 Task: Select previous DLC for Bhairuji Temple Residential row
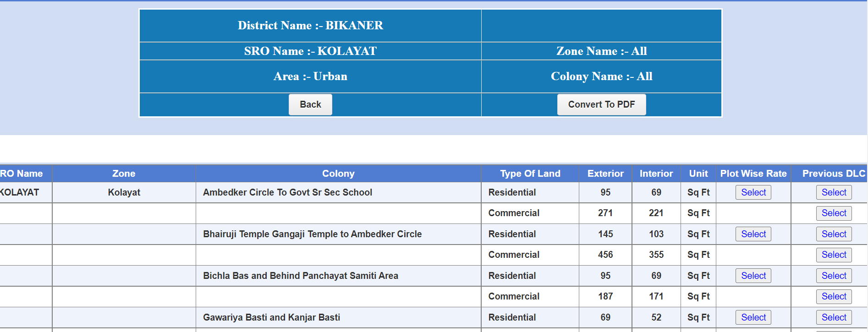(834, 234)
